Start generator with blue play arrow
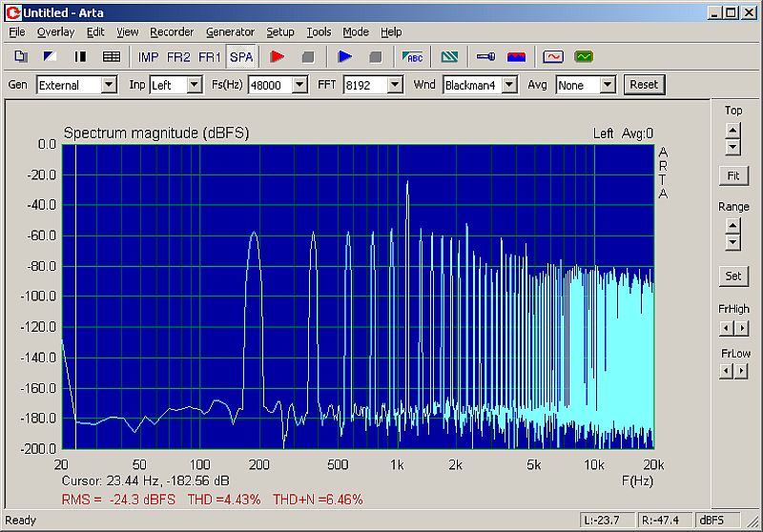Screen dimensions: 763x532 coord(344,57)
